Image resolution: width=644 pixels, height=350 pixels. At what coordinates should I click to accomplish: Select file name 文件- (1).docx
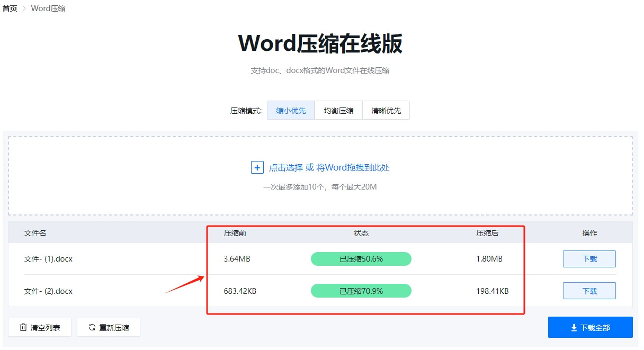click(48, 259)
